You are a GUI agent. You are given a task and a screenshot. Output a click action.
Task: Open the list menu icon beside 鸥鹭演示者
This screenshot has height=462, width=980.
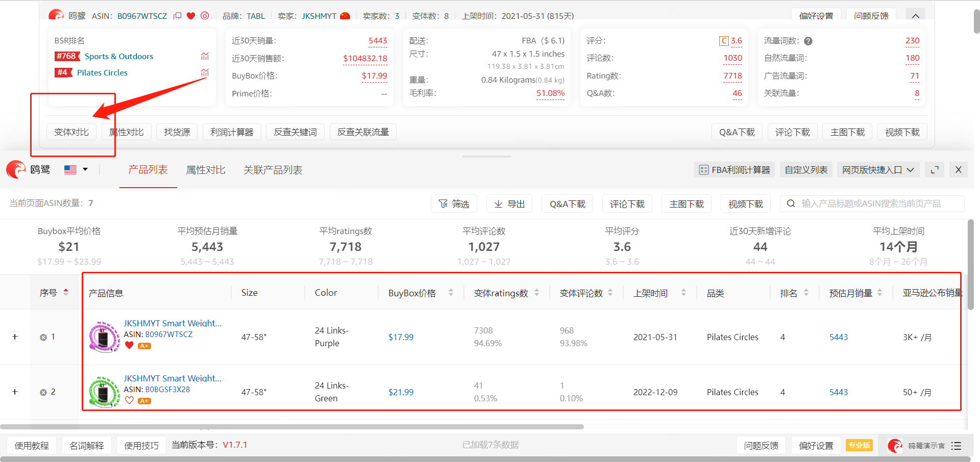point(956,446)
